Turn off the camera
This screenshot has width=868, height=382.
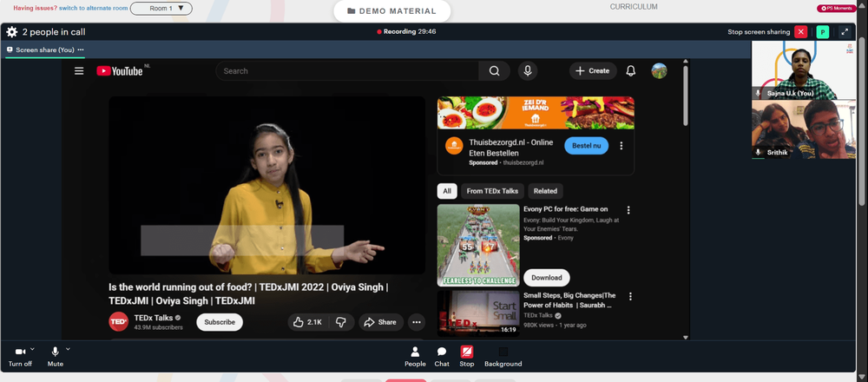pos(20,357)
